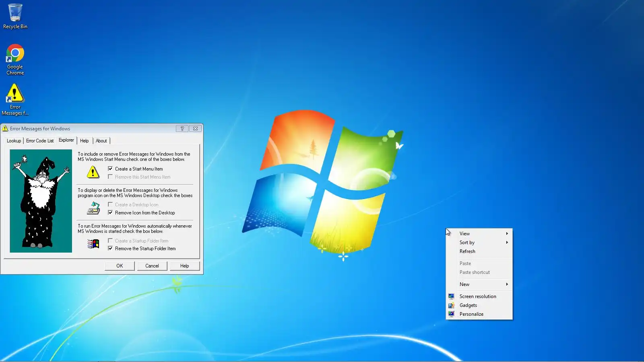
Task: Click the Screen resolution monitor icon
Action: 451,296
